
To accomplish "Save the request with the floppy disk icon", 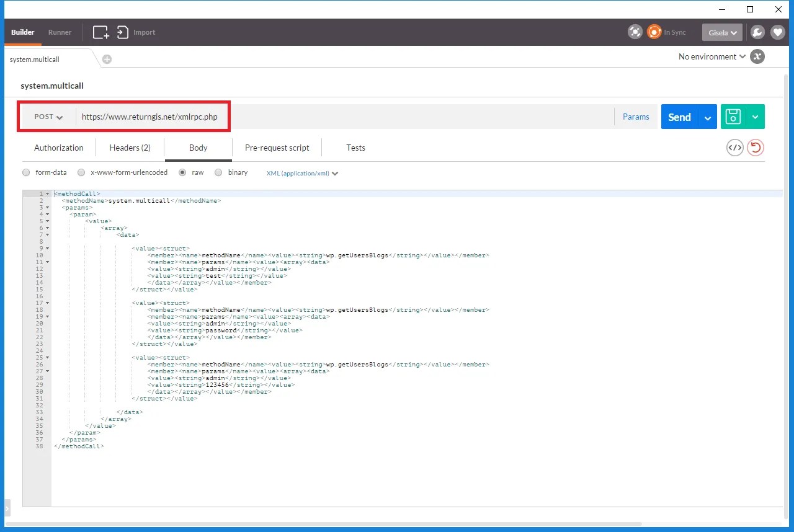I will (733, 117).
